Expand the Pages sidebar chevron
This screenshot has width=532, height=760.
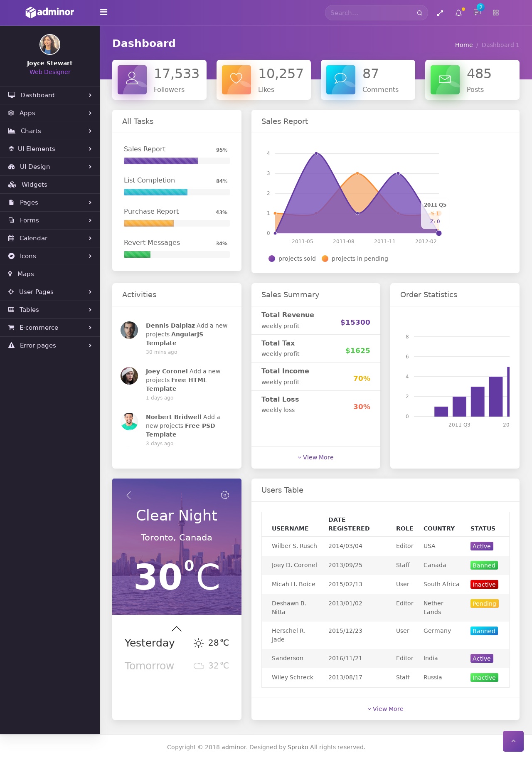click(x=90, y=202)
